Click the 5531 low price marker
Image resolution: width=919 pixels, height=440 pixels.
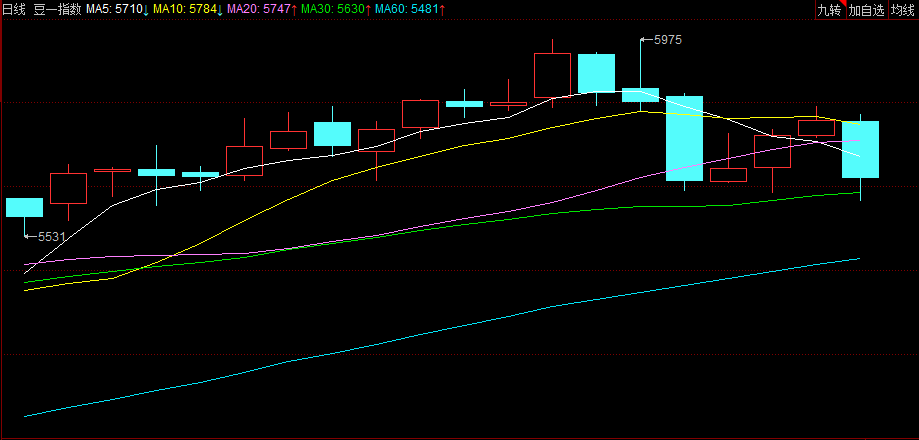[51, 237]
